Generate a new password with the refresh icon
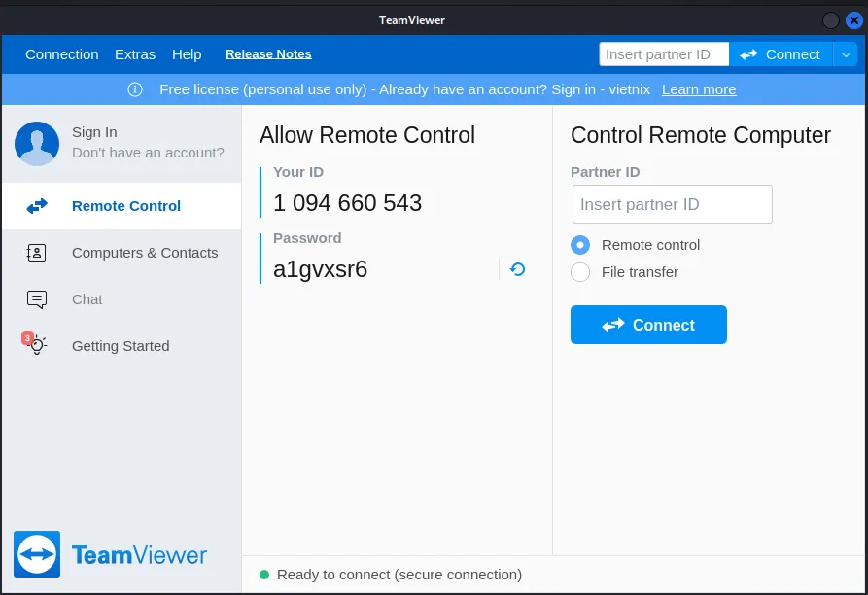868x595 pixels. click(516, 269)
